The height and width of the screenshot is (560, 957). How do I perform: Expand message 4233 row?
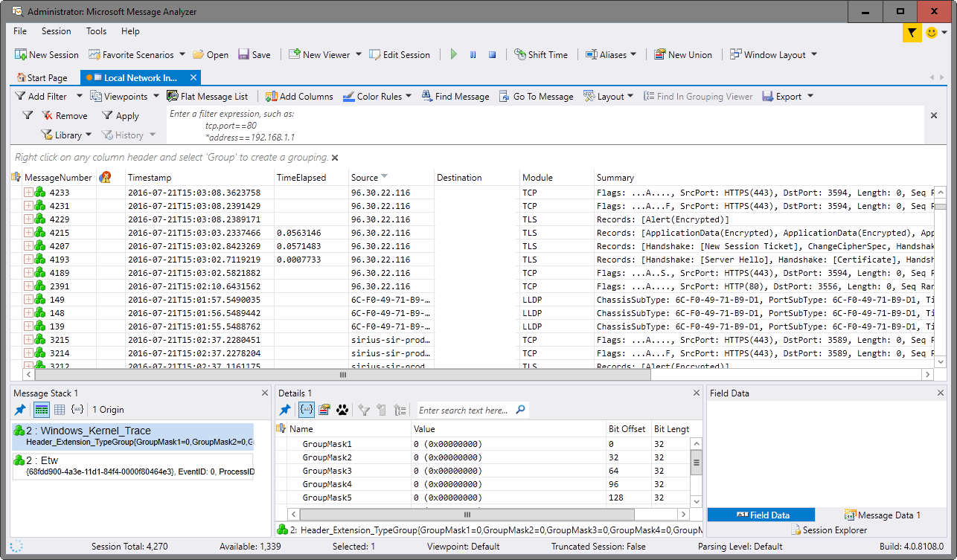click(x=28, y=192)
